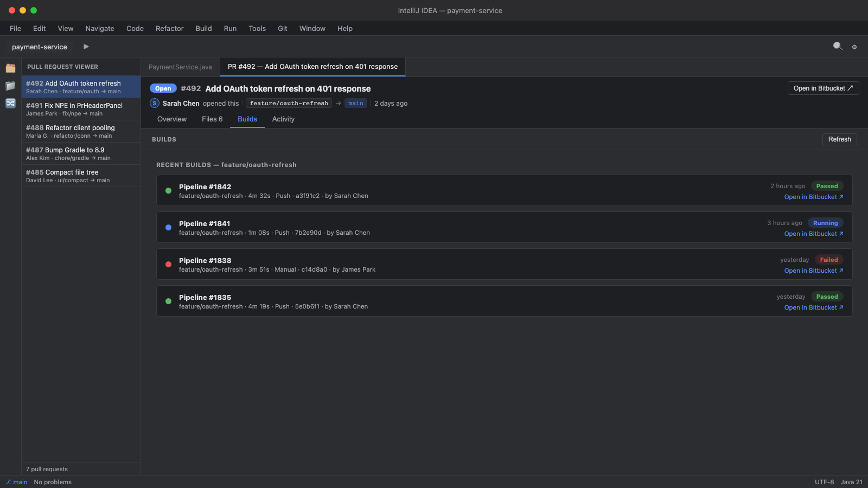The width and height of the screenshot is (868, 488).
Task: Select the PR #492 editor tab
Action: tap(312, 67)
